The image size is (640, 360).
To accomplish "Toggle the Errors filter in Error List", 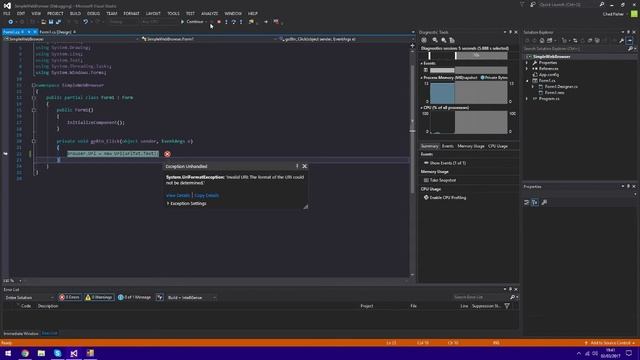I will (69, 298).
